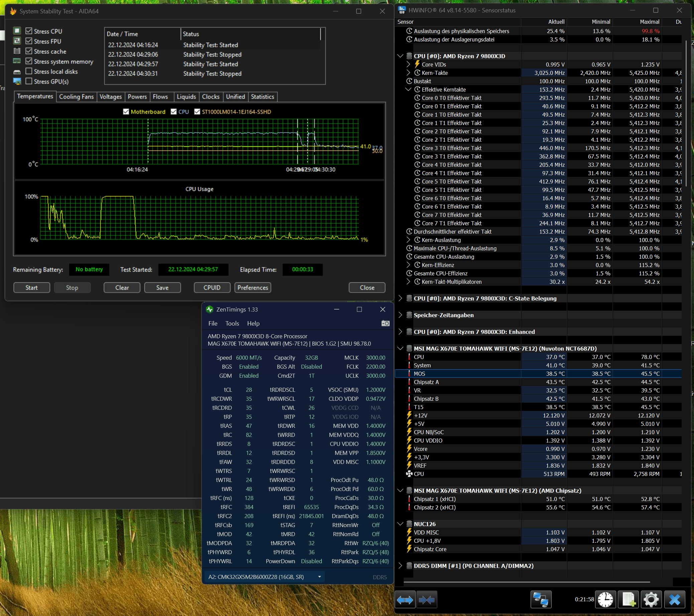Select the ZenTimings memory module dropdown
Screen dimensions: 694x616
point(264,577)
